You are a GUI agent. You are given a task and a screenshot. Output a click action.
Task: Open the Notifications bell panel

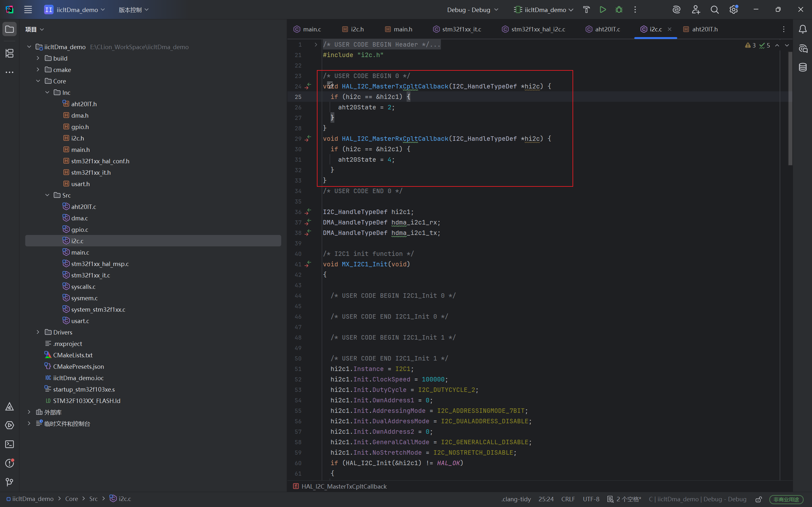pos(802,29)
